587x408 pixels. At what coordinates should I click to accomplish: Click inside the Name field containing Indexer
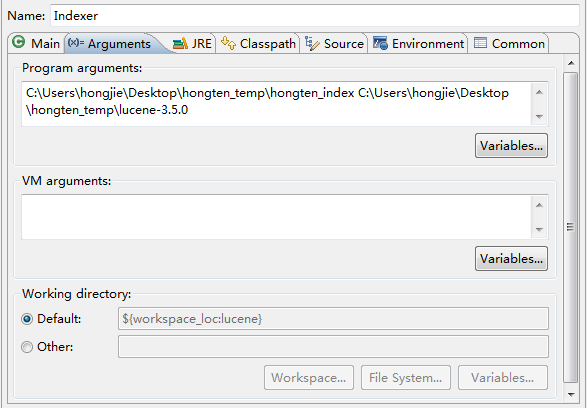[315, 16]
